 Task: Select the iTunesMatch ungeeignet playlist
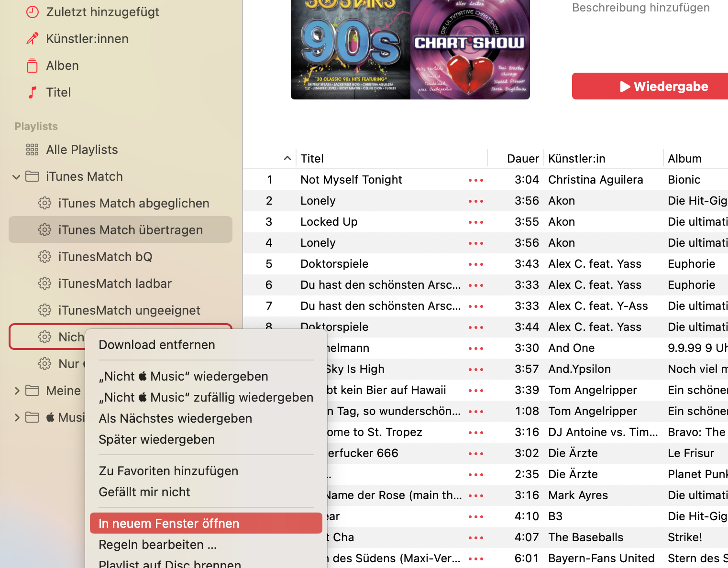[x=129, y=310]
